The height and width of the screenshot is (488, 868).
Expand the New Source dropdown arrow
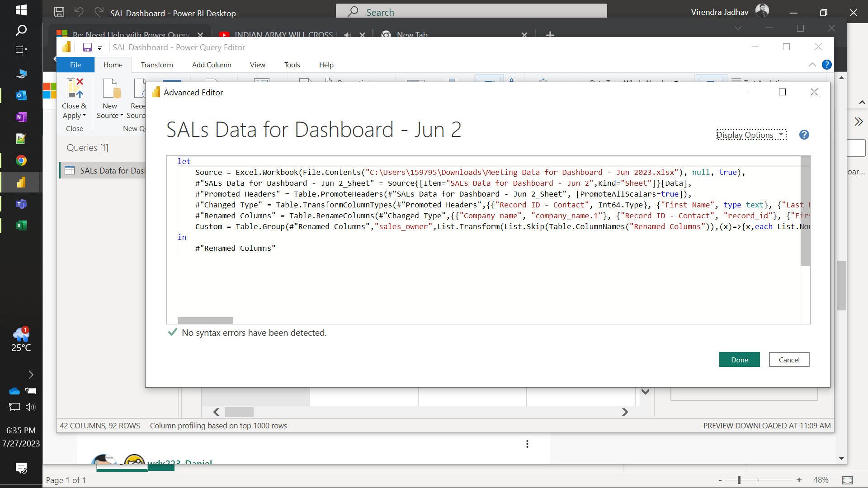(122, 115)
